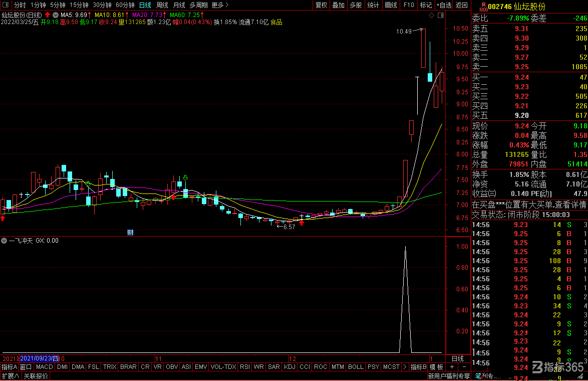The image size is (588, 381).
Task: Toggle the split-panel icon above the chart
Action: click(441, 15)
